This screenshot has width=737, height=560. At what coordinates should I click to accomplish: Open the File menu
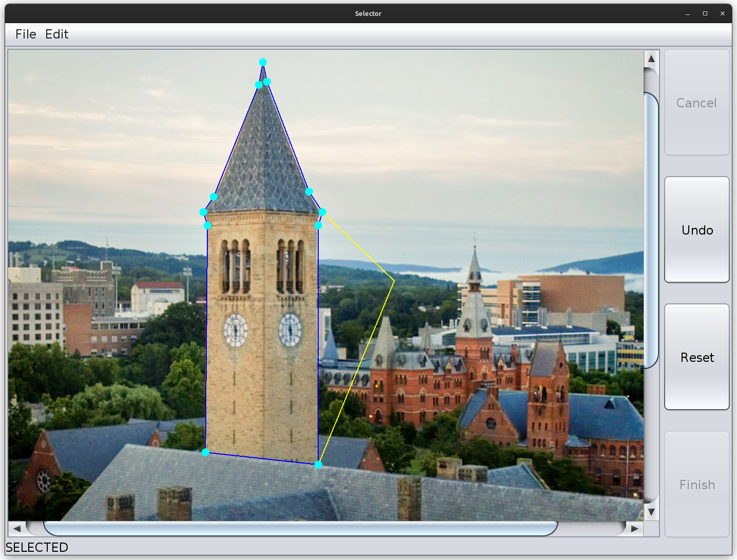[26, 34]
